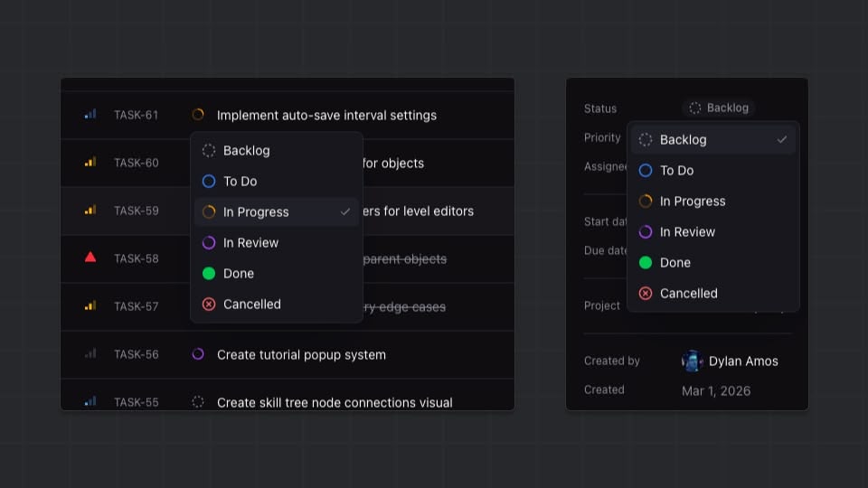Choose To Do in the task list status menu
868x488 pixels.
click(x=277, y=181)
